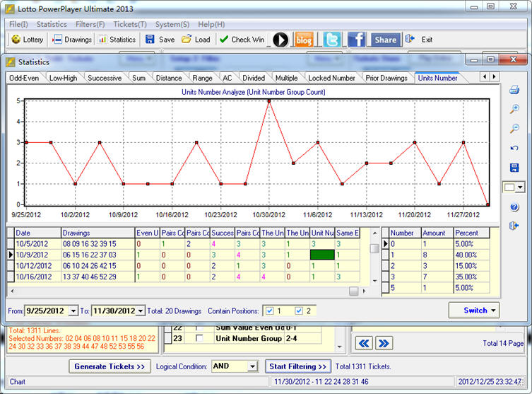Open the Statistics menu in the menu bar
The height and width of the screenshot is (394, 532).
pos(52,25)
